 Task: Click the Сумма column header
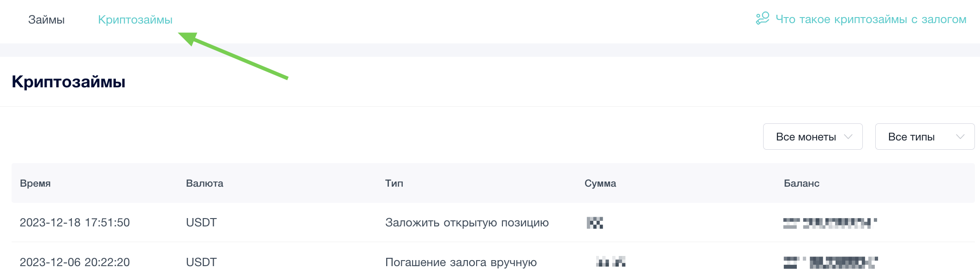click(x=600, y=183)
